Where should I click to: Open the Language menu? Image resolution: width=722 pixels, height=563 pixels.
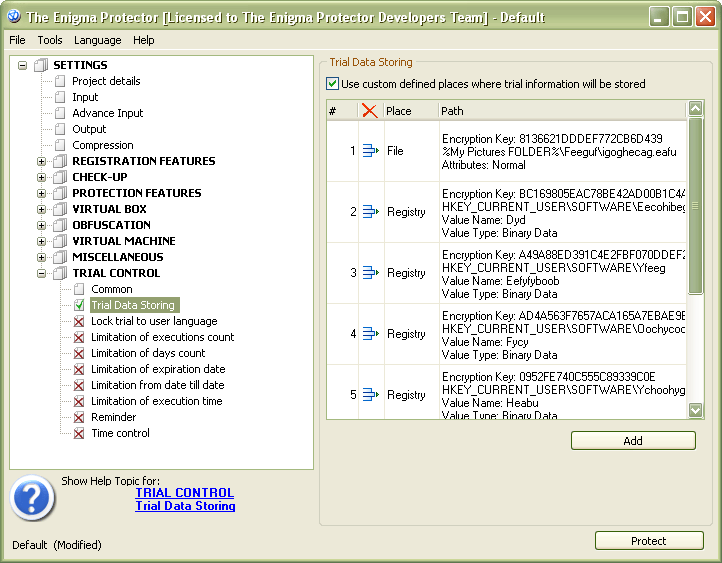click(x=98, y=40)
